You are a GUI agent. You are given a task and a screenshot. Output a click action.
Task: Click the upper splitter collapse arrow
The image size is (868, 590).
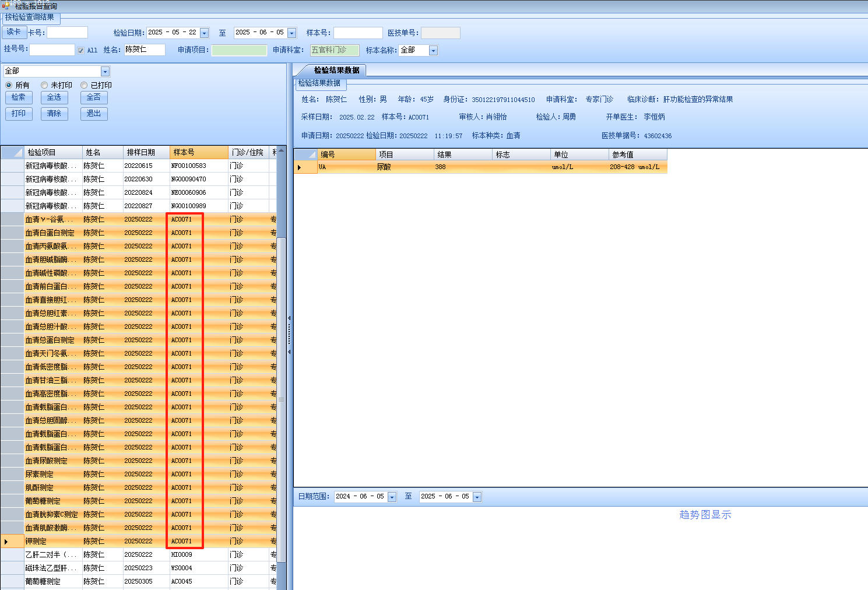click(x=289, y=318)
